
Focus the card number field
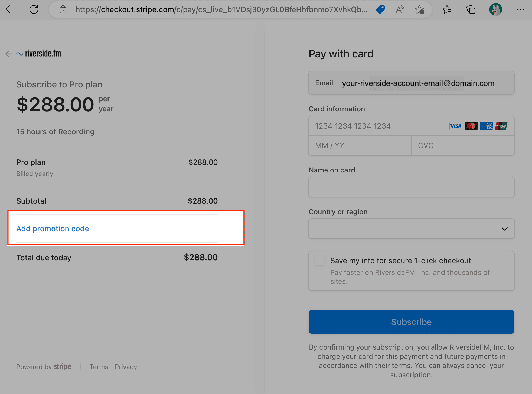point(412,126)
